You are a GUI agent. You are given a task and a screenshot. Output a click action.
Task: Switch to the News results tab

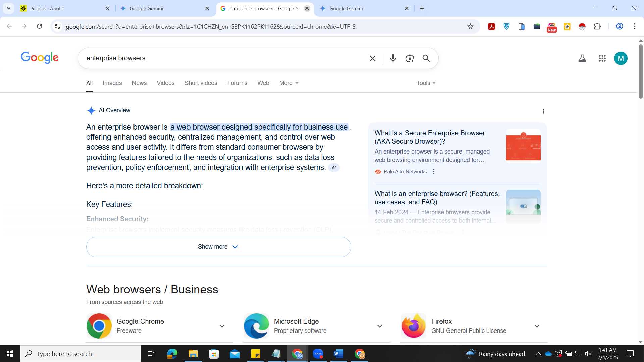pyautogui.click(x=139, y=83)
